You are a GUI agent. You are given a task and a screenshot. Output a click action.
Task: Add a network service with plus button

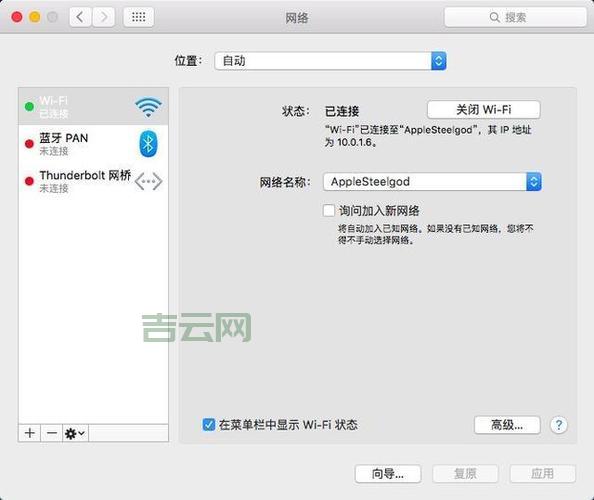point(30,433)
